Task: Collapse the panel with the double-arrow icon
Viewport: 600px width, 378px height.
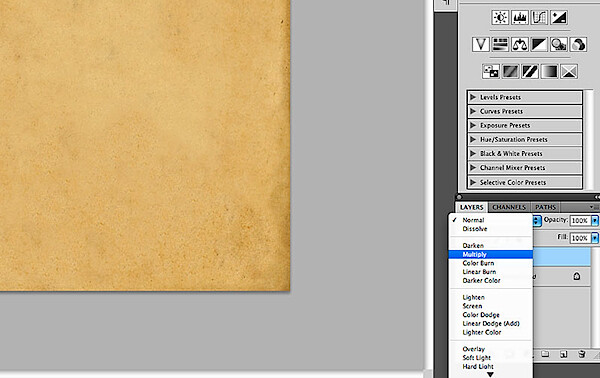Action: coord(597,197)
